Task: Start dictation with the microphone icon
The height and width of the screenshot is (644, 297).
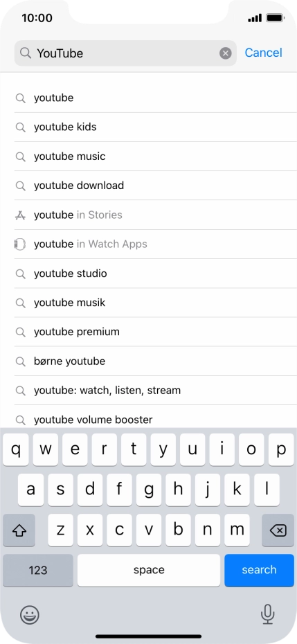Action: (x=267, y=614)
